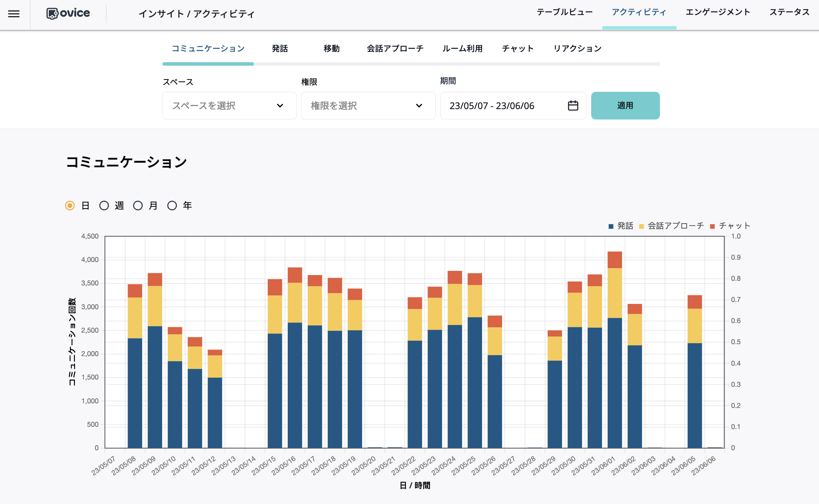This screenshot has height=504, width=819.
Task: Click the ovice logo
Action: 68,13
